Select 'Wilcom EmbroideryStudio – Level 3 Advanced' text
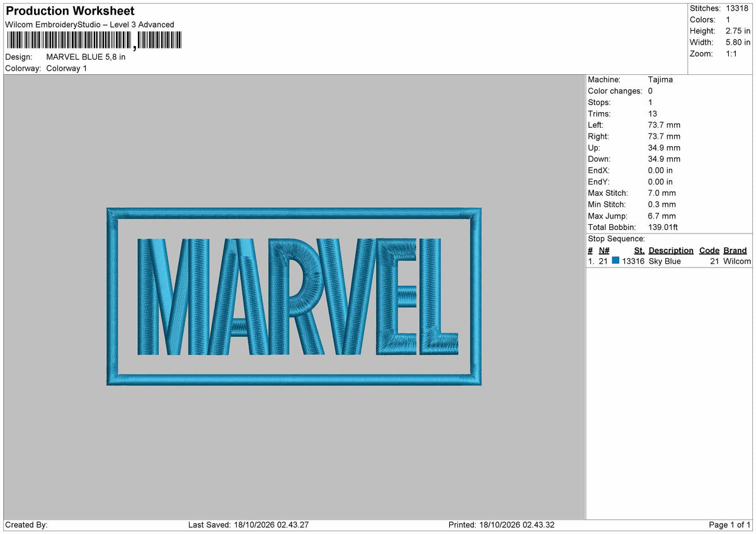 89,25
